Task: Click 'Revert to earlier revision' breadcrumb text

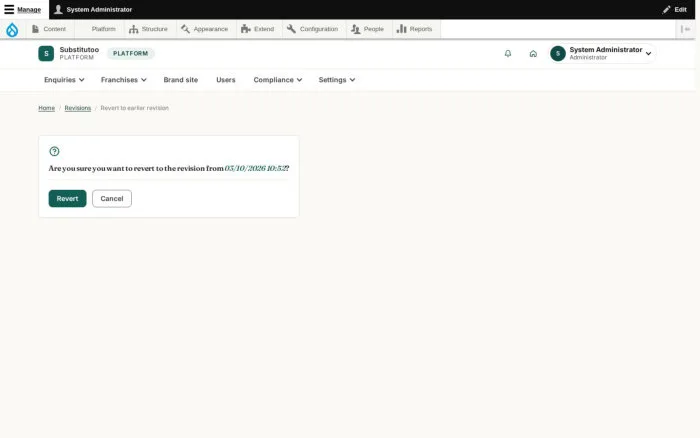Action: click(x=134, y=108)
